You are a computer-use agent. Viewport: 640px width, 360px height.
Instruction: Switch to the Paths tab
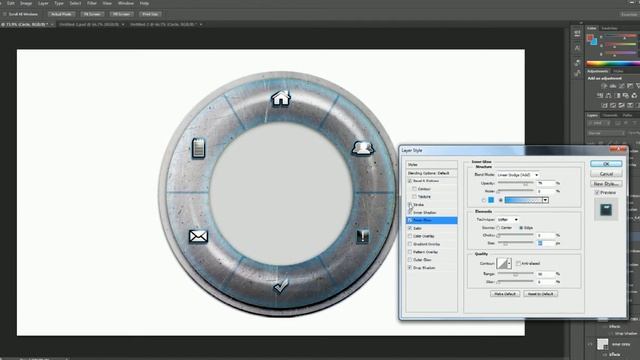pyautogui.click(x=627, y=115)
